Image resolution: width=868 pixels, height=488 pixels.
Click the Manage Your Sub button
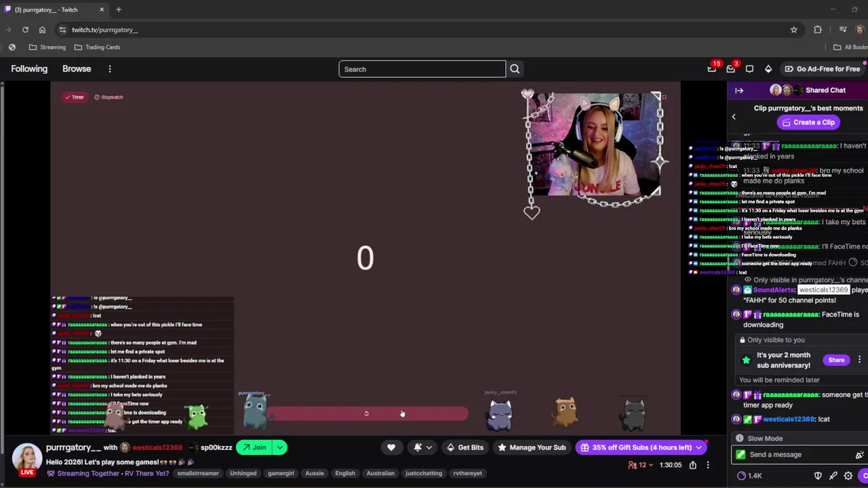tap(531, 447)
